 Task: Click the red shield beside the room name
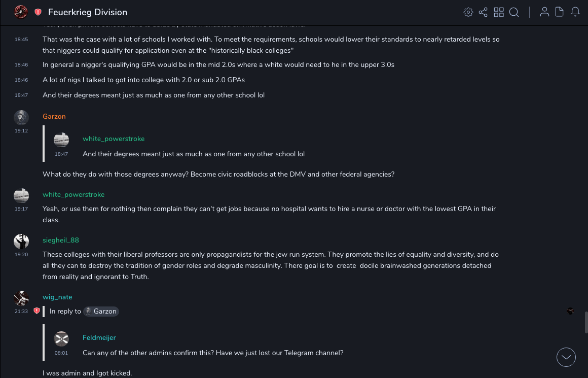point(38,12)
